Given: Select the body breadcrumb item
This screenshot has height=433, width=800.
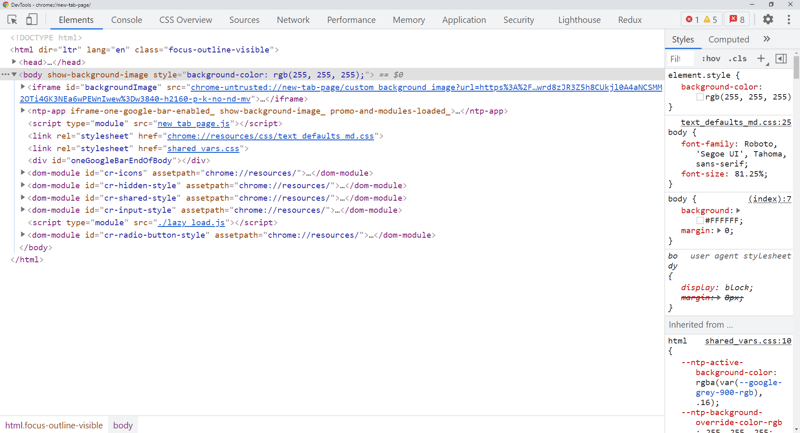Looking at the screenshot, I should coord(123,425).
